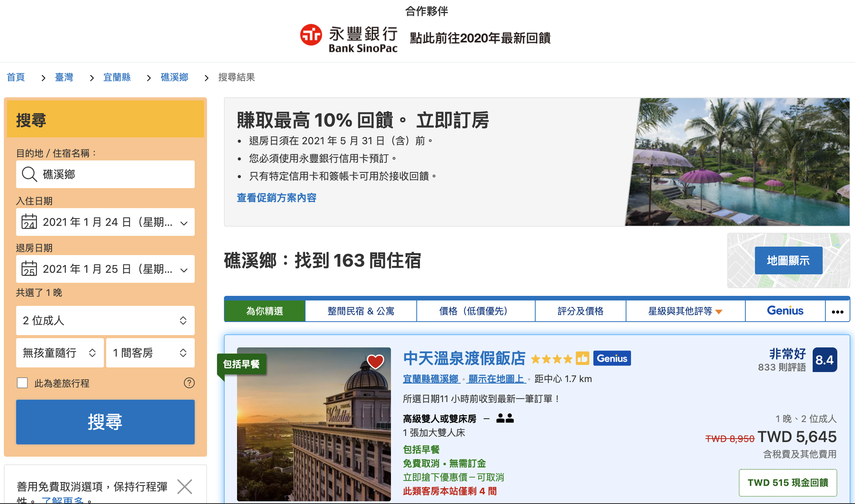Screen dimensions: 855x504
Task: Dismiss the free cancellation tip with X
Action: 185,487
